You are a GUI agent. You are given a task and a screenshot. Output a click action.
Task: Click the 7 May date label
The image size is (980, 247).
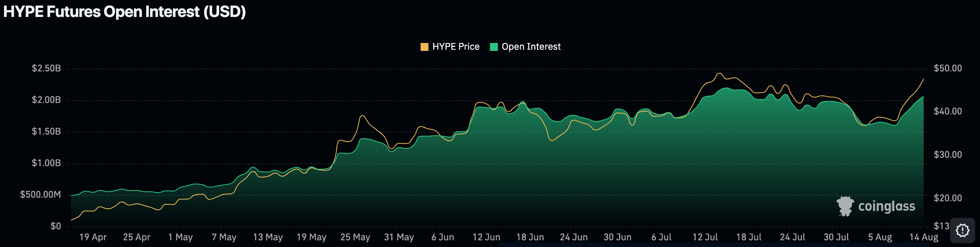tap(224, 237)
